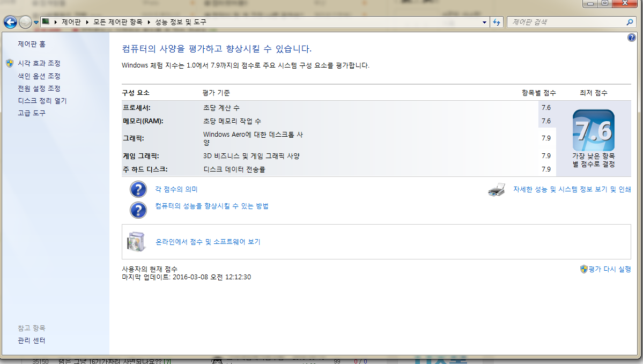Open the recent pages dropdown arrow
Screen dimensions: 643x364
coord(36,22)
